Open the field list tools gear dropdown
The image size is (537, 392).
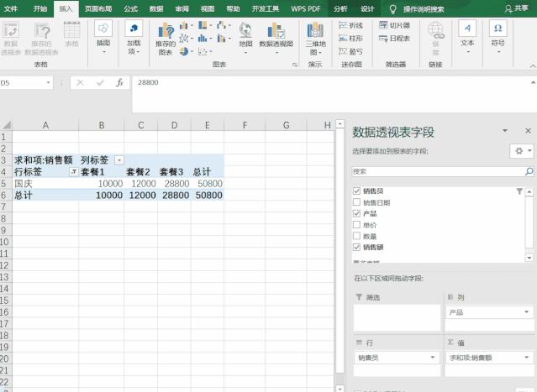pos(522,151)
